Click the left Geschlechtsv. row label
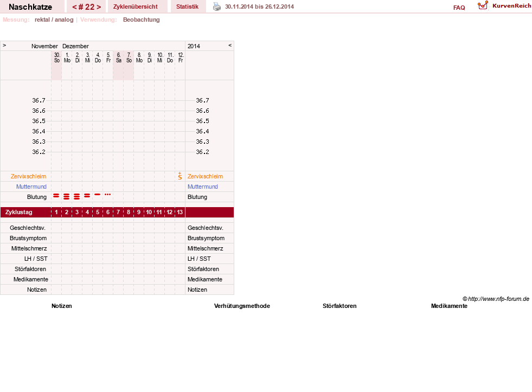 coord(28,228)
